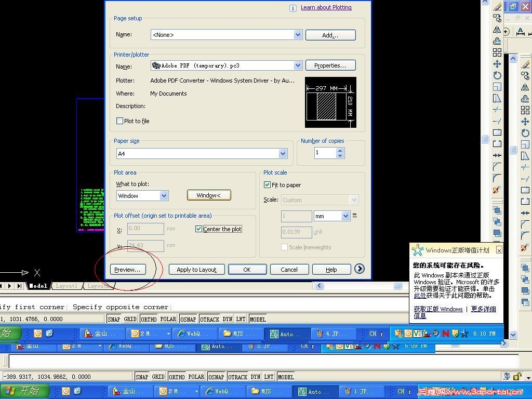
Task: Select Move tool in the toolbar nearest the dialog
Action: tap(497, 64)
